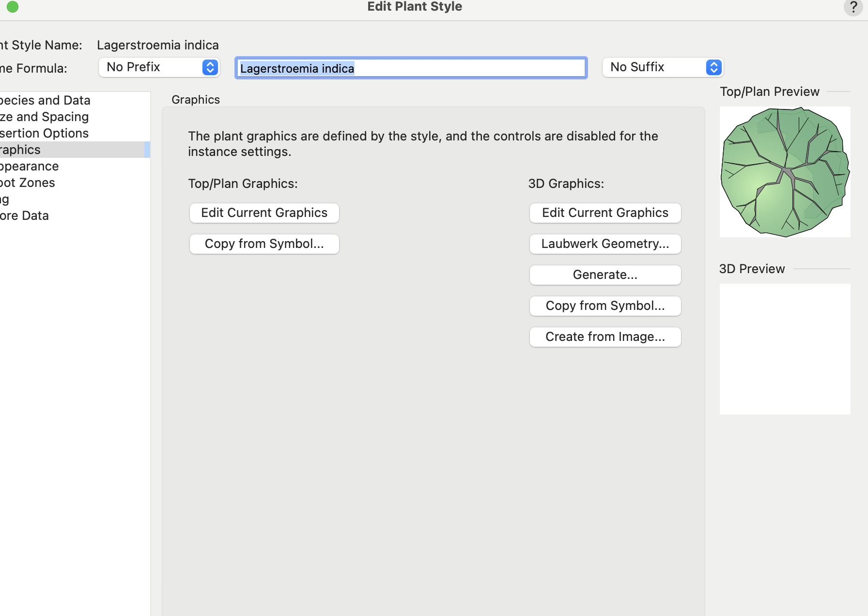Screen dimensions: 868x616
Task: Open the No Prefix dropdown
Action: point(159,67)
